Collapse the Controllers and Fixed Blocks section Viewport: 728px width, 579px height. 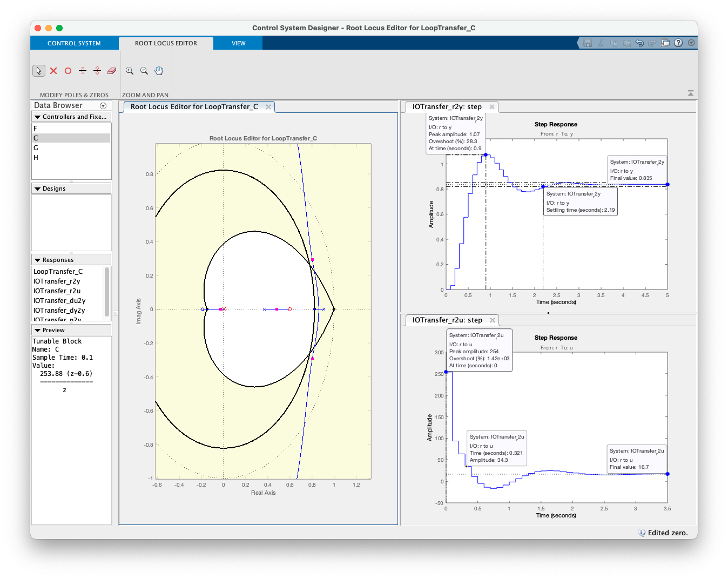click(37, 117)
